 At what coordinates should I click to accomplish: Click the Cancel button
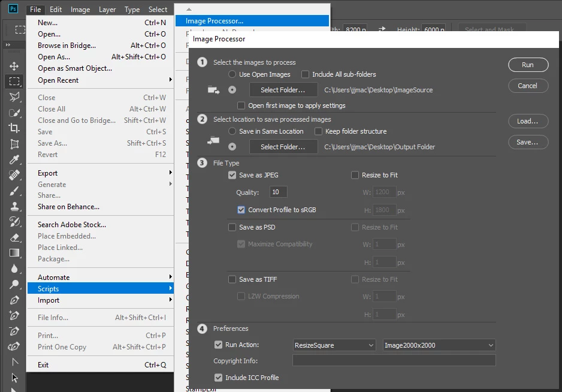point(528,86)
